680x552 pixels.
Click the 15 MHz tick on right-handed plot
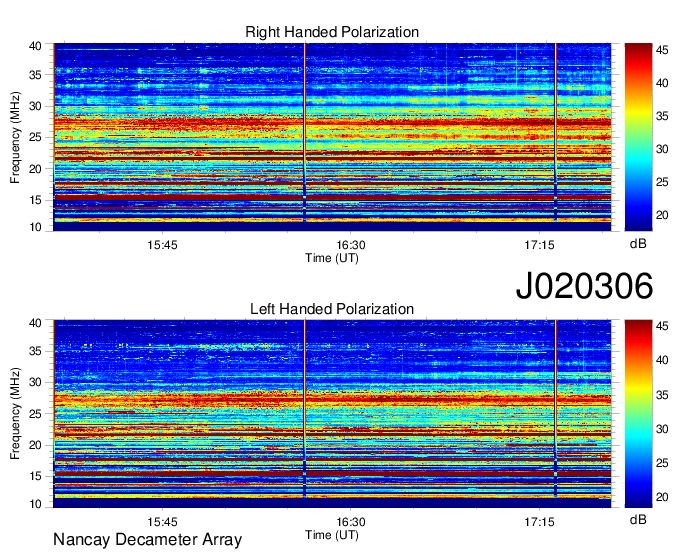point(36,200)
